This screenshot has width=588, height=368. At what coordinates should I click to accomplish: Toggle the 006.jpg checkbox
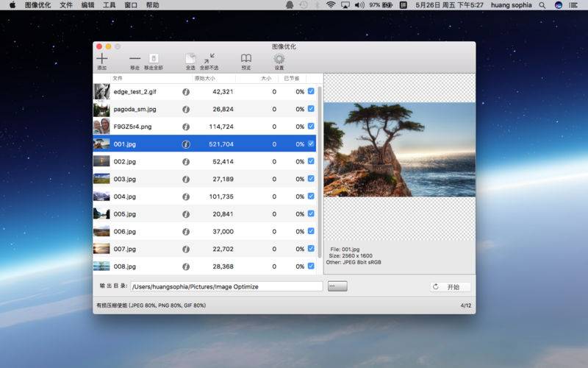click(311, 231)
